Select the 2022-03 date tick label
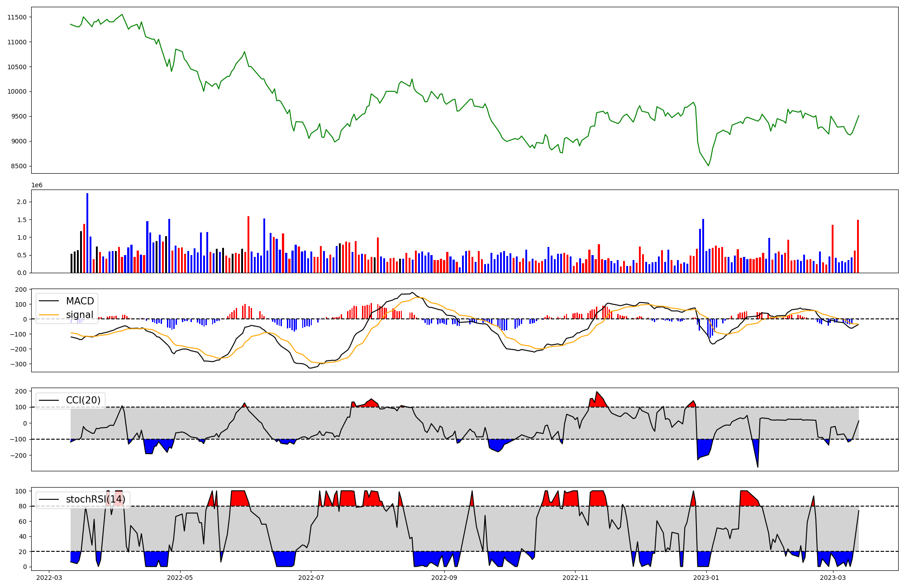Viewport: 905px width, 588px height. tap(49, 578)
